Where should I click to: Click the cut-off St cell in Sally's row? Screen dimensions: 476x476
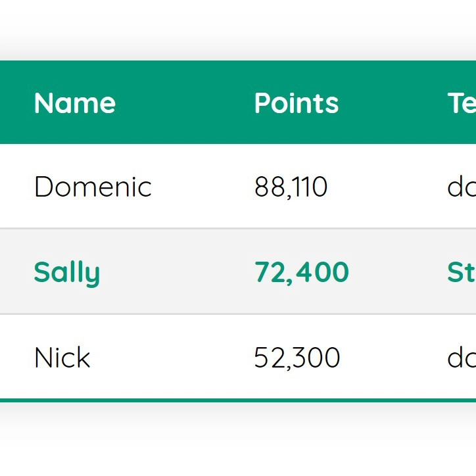(x=462, y=272)
